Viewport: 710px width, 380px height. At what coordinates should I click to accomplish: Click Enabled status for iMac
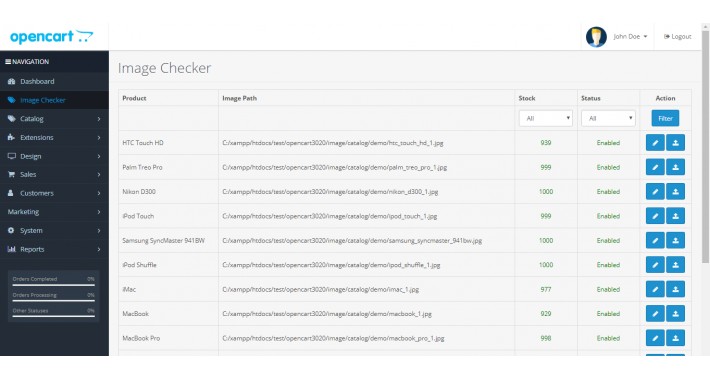point(608,289)
